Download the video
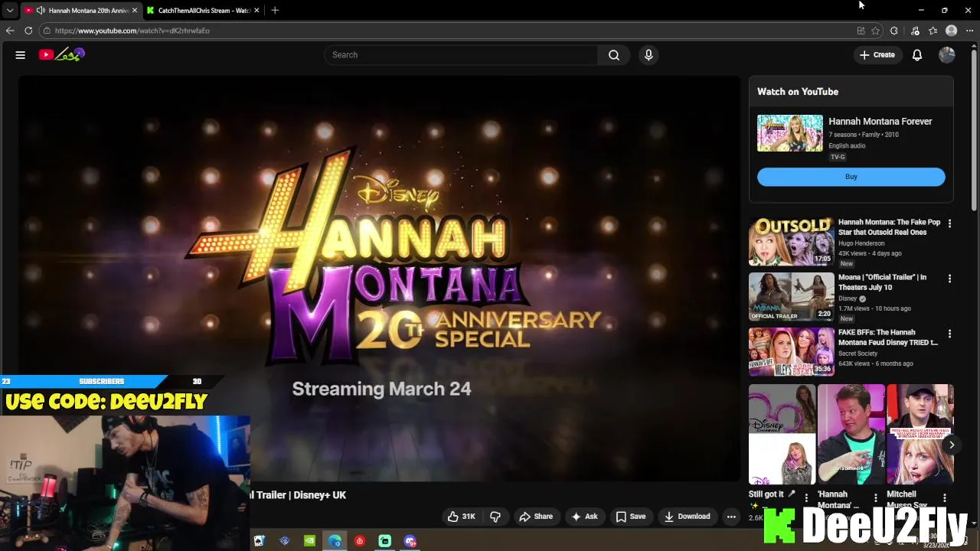This screenshot has height=551, width=980. (x=687, y=517)
